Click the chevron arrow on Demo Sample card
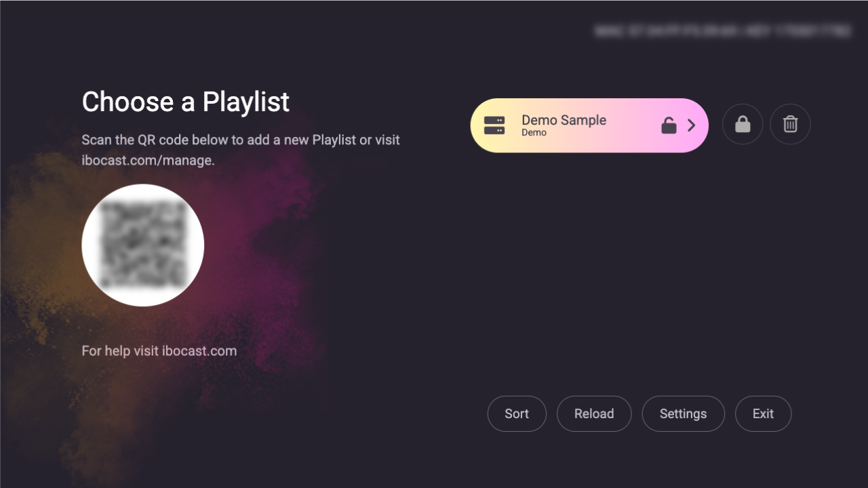This screenshot has height=488, width=868. tap(692, 125)
